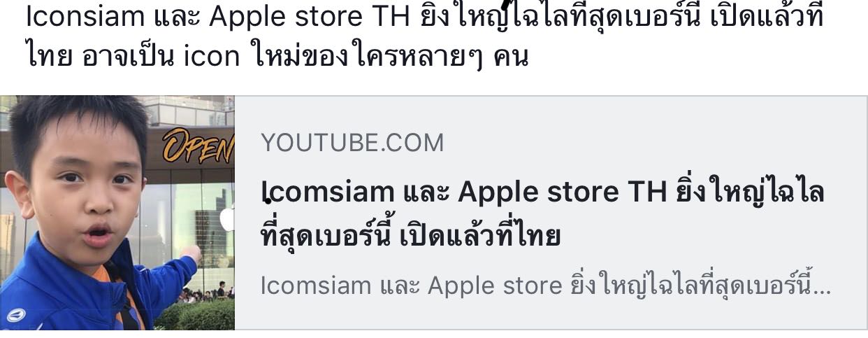Open the bold title "Icomsiam และ Apple store TH"
Viewport: 868px width, 338px height.
pos(463,193)
